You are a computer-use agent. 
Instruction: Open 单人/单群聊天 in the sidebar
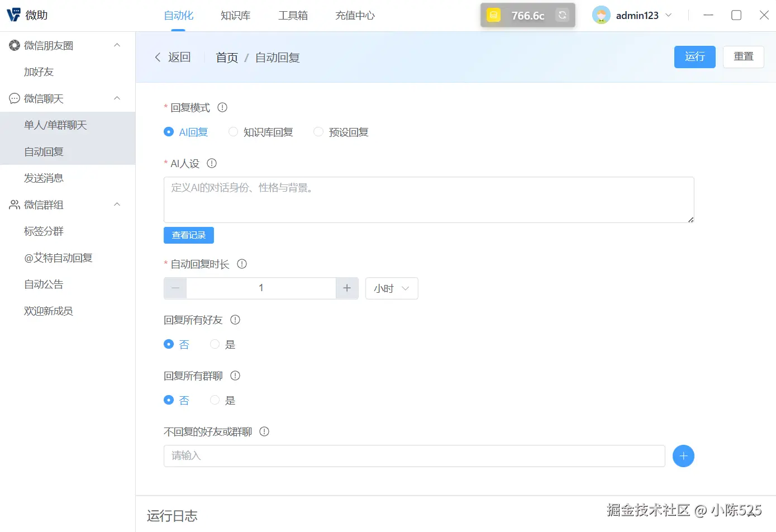(68, 125)
